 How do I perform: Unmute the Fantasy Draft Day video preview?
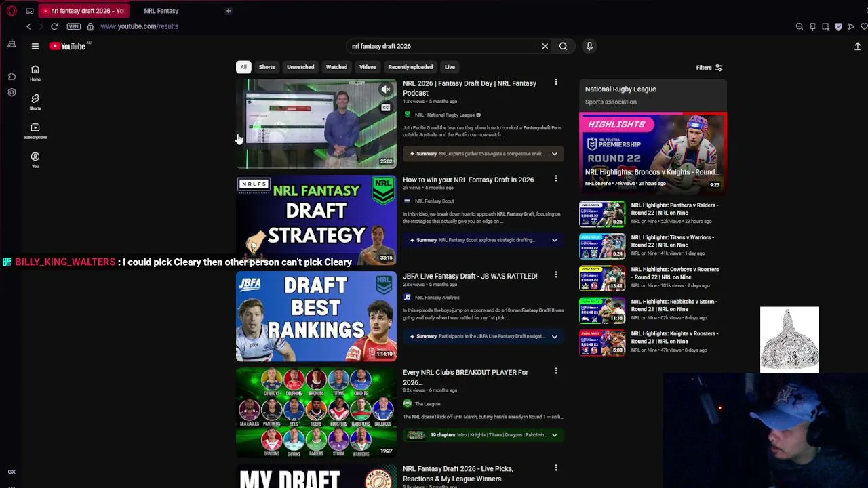coord(386,89)
